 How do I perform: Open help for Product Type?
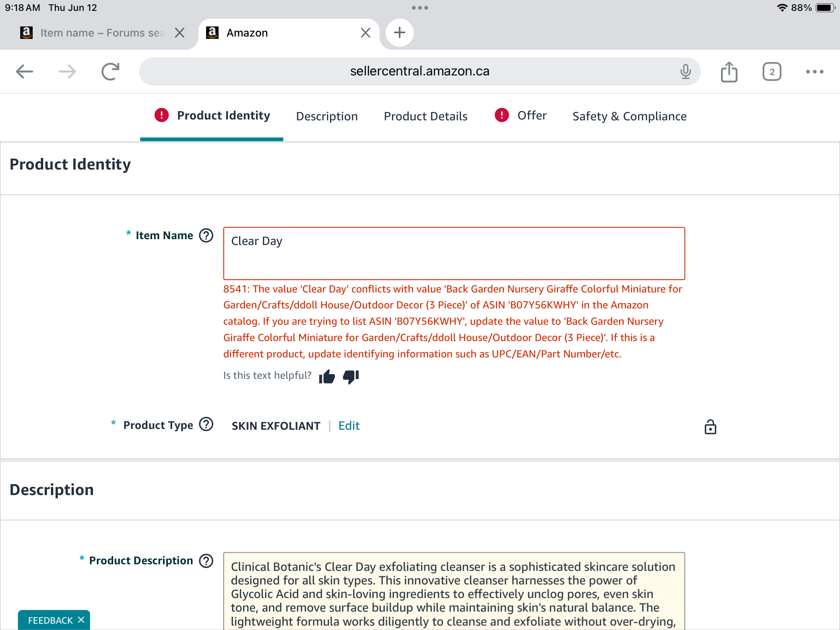[206, 425]
